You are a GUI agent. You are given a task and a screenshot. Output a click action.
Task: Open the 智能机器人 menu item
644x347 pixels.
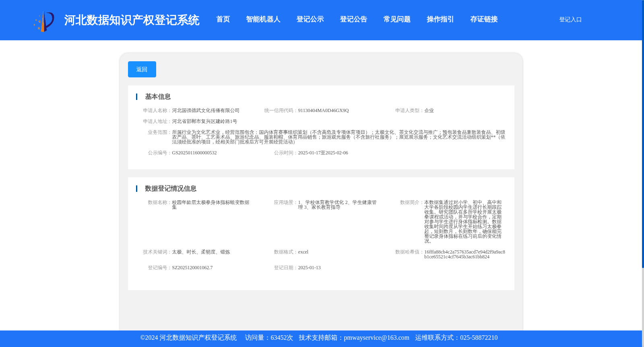click(263, 19)
